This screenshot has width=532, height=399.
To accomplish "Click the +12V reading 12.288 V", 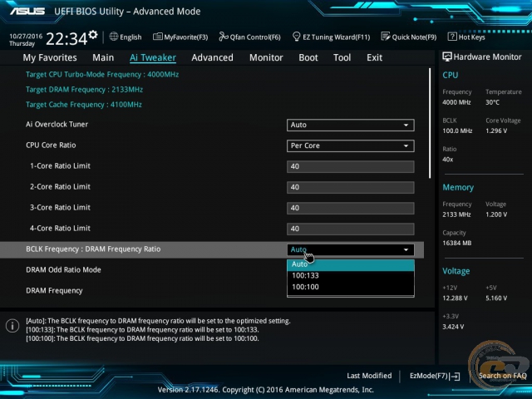I will [455, 298].
